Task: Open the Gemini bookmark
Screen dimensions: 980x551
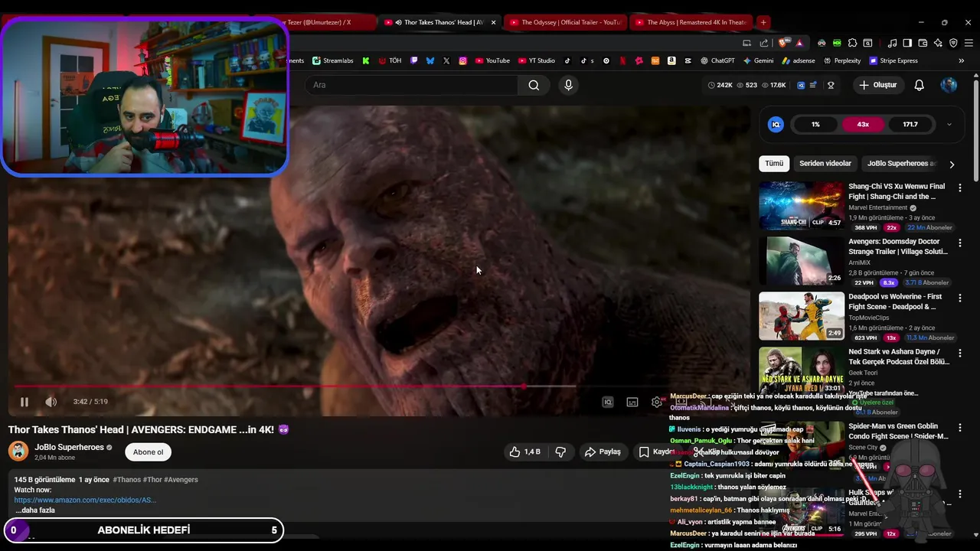Action: [758, 60]
